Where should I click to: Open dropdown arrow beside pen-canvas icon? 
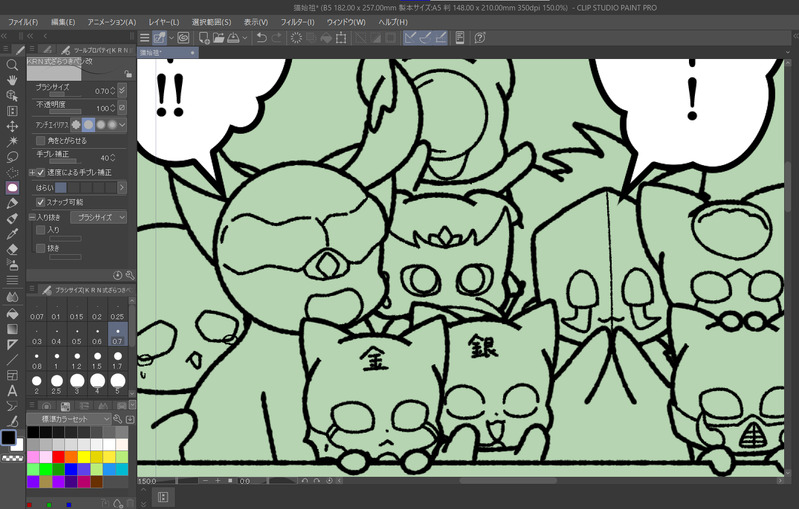(171, 38)
